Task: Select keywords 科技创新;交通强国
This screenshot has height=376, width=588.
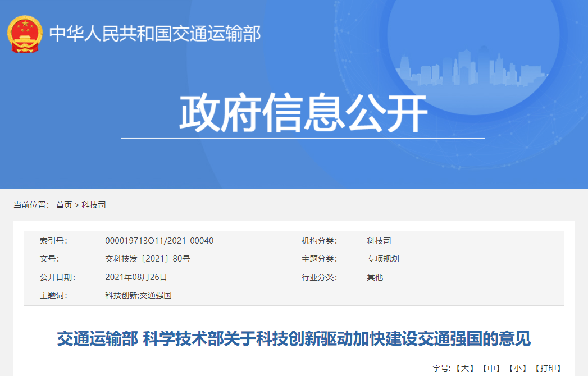Action: coord(138,295)
